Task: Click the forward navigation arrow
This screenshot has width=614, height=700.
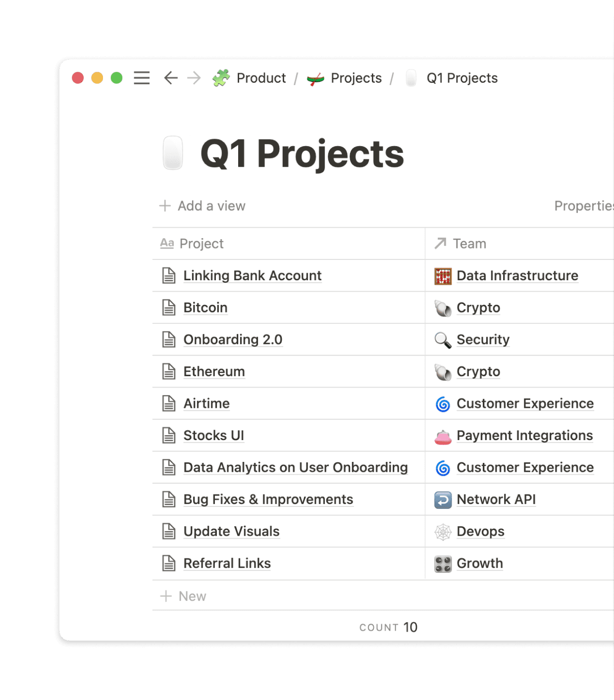Action: click(x=194, y=78)
